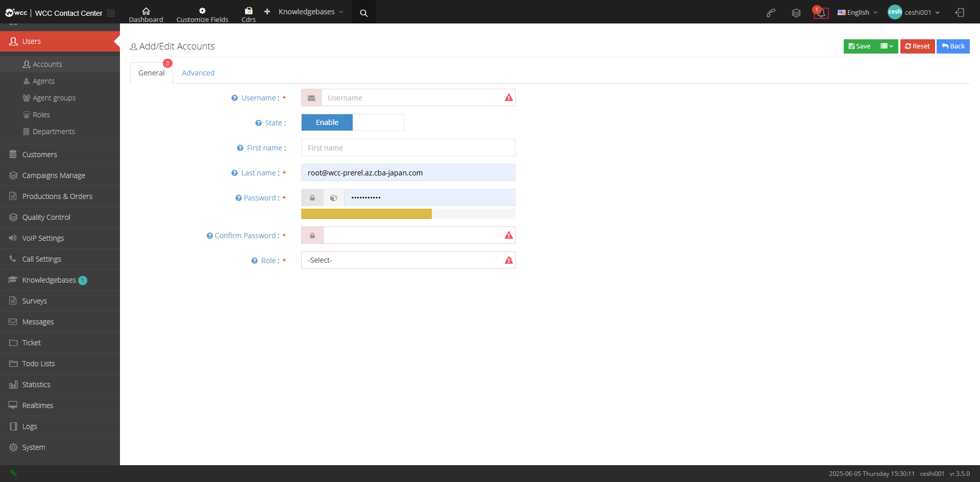Click the softphone handset icon
Image resolution: width=980 pixels, height=482 pixels.
[x=771, y=13]
